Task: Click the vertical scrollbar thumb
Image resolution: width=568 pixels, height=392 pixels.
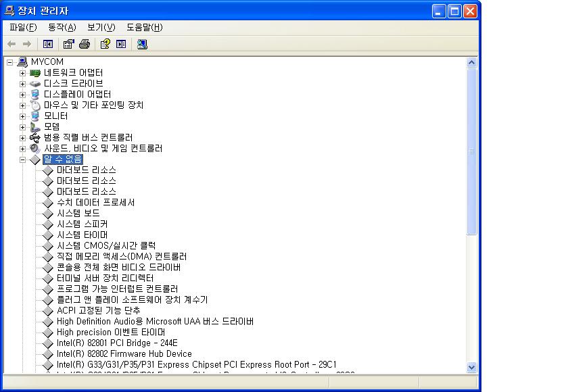Action: tap(471, 151)
